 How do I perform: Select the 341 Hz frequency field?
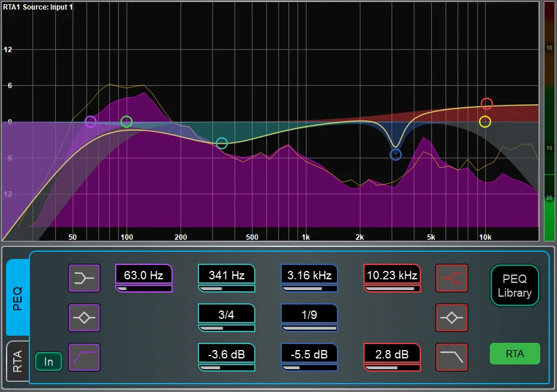[x=227, y=278]
